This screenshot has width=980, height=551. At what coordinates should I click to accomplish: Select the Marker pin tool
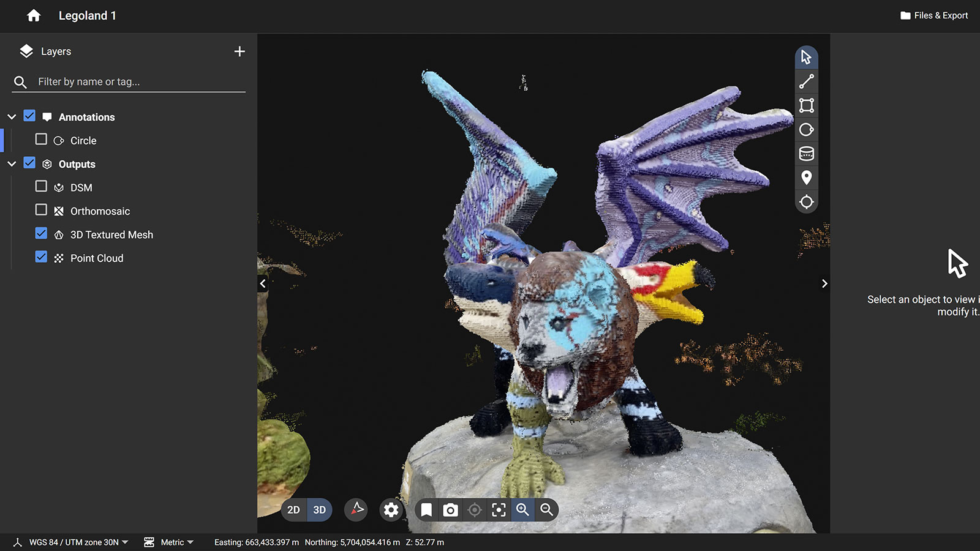pos(806,178)
